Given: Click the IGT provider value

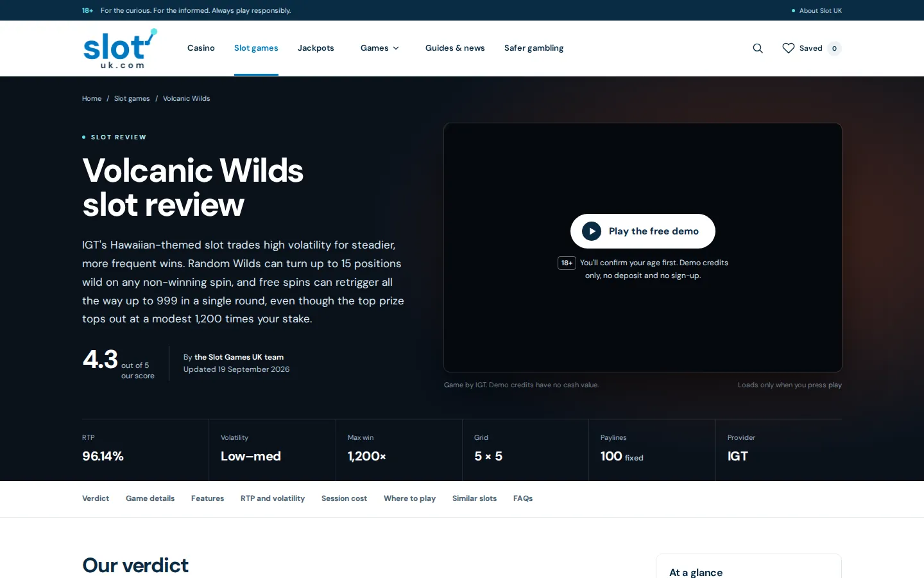Looking at the screenshot, I should pos(738,456).
